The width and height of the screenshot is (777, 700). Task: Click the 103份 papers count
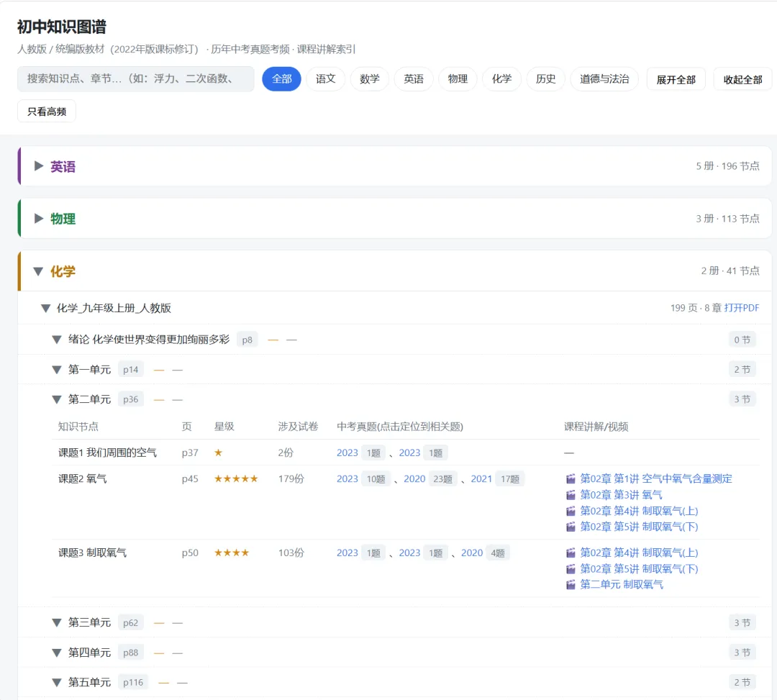[291, 553]
